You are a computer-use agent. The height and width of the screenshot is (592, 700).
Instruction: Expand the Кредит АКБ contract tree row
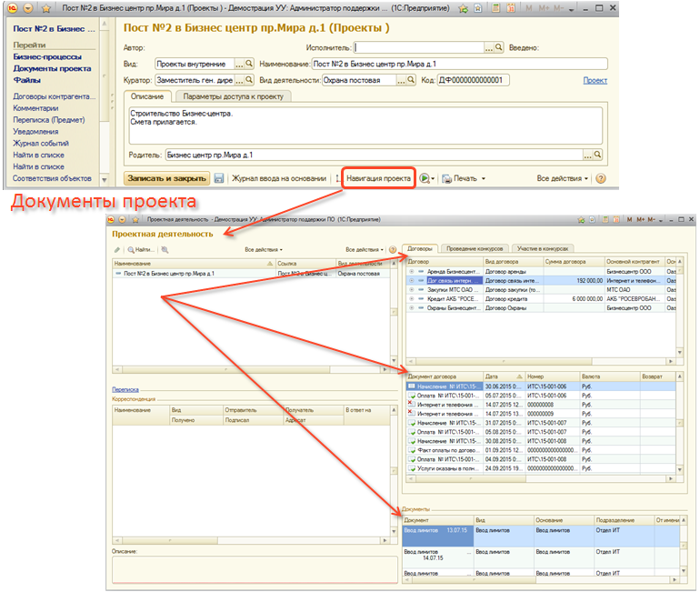tap(412, 299)
